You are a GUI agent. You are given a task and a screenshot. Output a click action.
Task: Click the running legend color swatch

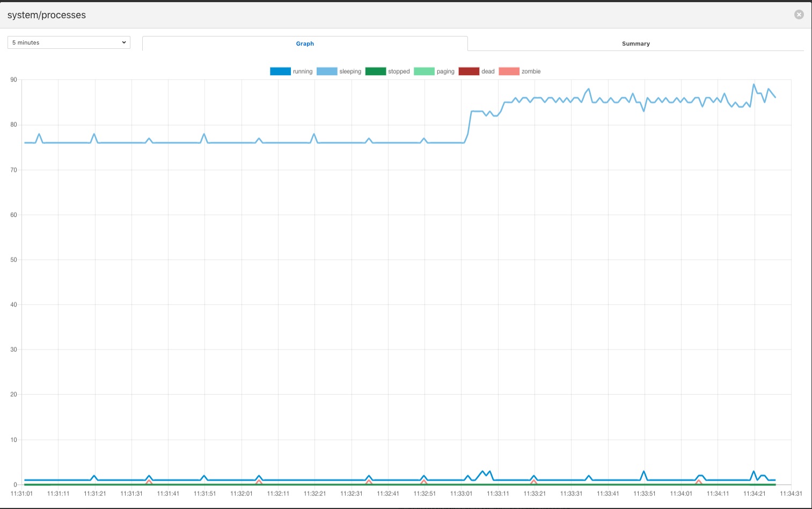pos(280,71)
